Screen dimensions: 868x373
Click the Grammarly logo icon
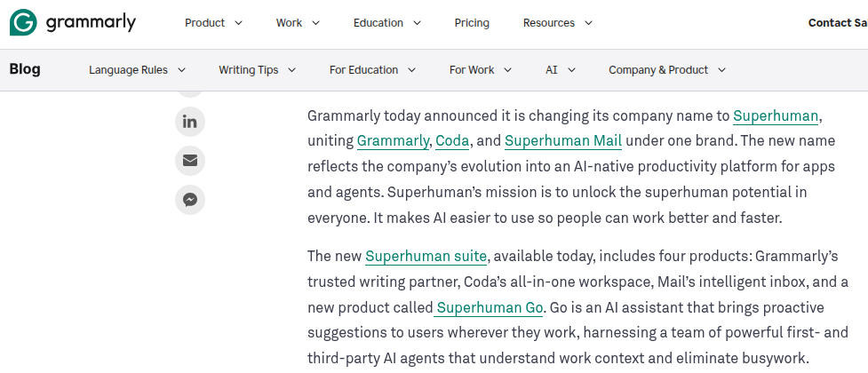tap(23, 23)
